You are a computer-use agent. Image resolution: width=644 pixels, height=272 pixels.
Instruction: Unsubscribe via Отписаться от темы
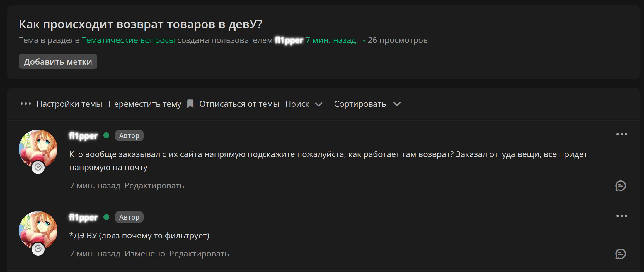coord(239,104)
